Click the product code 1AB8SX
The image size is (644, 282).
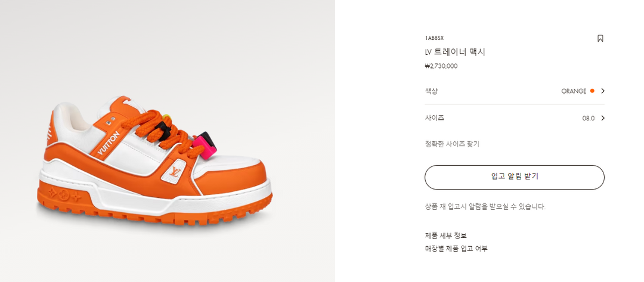(x=434, y=38)
